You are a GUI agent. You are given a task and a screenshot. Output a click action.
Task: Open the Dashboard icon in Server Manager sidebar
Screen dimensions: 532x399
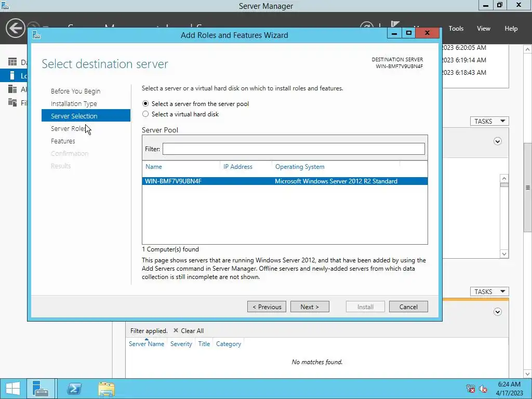12,62
